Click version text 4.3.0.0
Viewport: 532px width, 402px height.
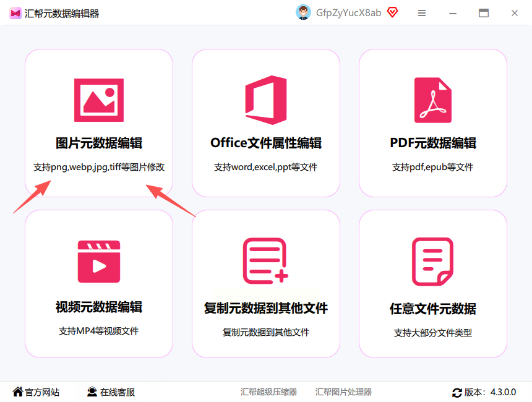coord(503,392)
